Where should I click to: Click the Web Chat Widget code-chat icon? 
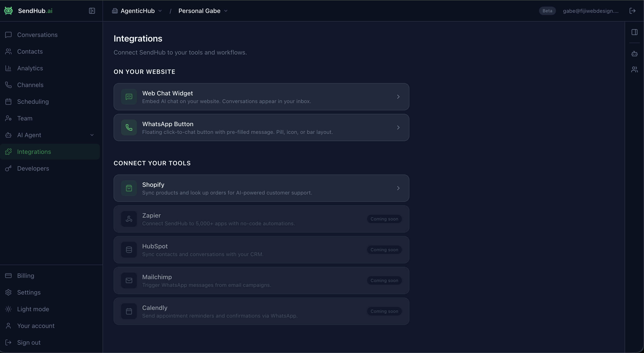pyautogui.click(x=129, y=97)
